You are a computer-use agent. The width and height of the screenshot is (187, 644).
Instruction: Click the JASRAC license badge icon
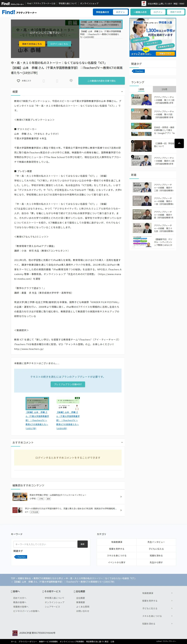[15, 633]
